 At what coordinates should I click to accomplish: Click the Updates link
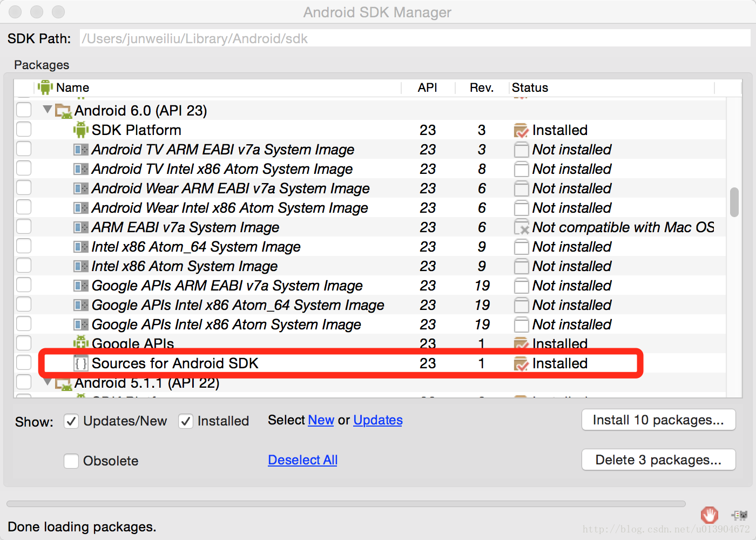tap(378, 420)
